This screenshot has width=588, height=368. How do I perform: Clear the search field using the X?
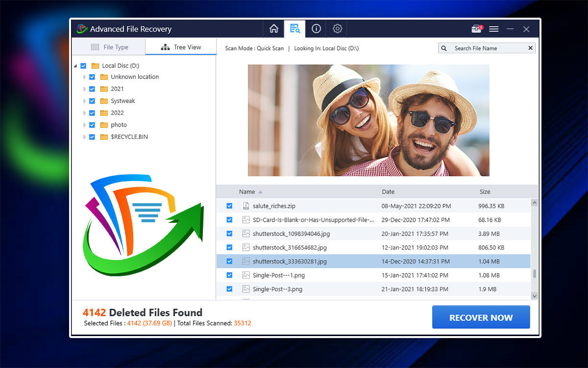tap(530, 48)
